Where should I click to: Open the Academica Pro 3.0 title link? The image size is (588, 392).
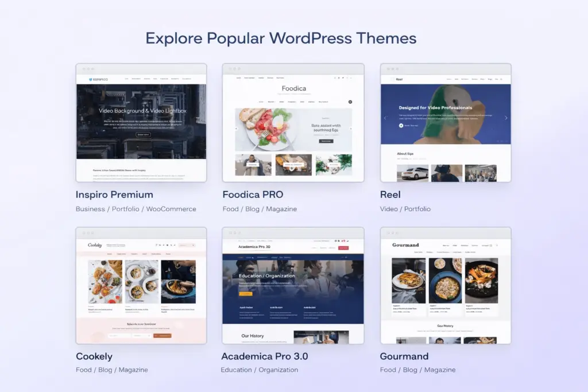tap(264, 356)
